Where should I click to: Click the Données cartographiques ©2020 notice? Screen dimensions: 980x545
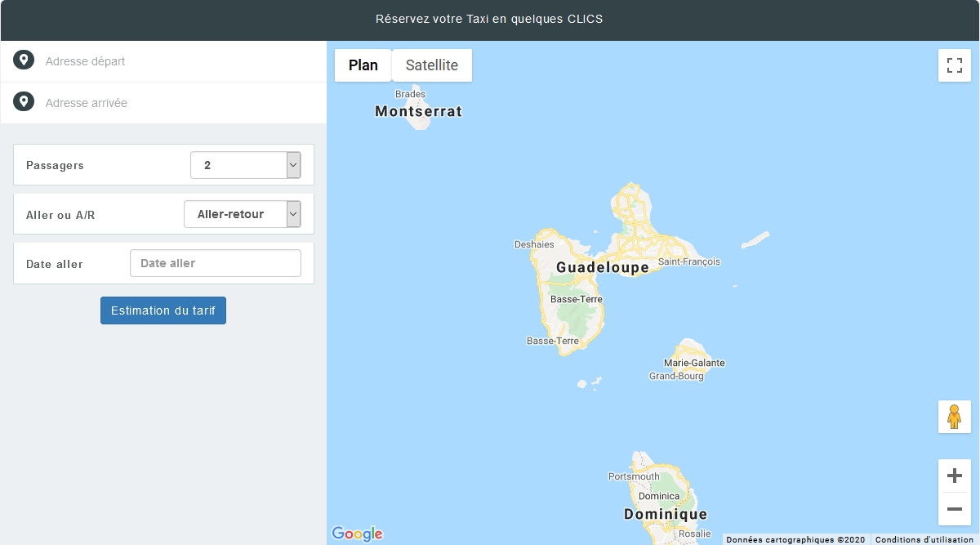coord(795,539)
